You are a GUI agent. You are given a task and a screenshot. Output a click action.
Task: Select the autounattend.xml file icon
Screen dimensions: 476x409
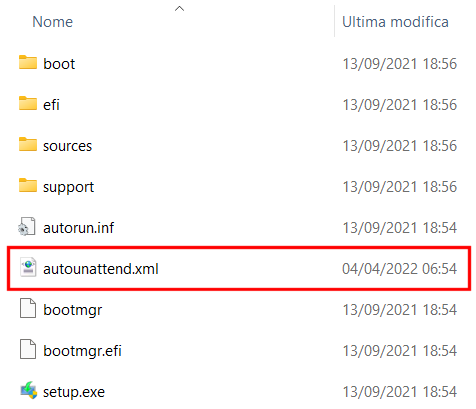pos(28,267)
